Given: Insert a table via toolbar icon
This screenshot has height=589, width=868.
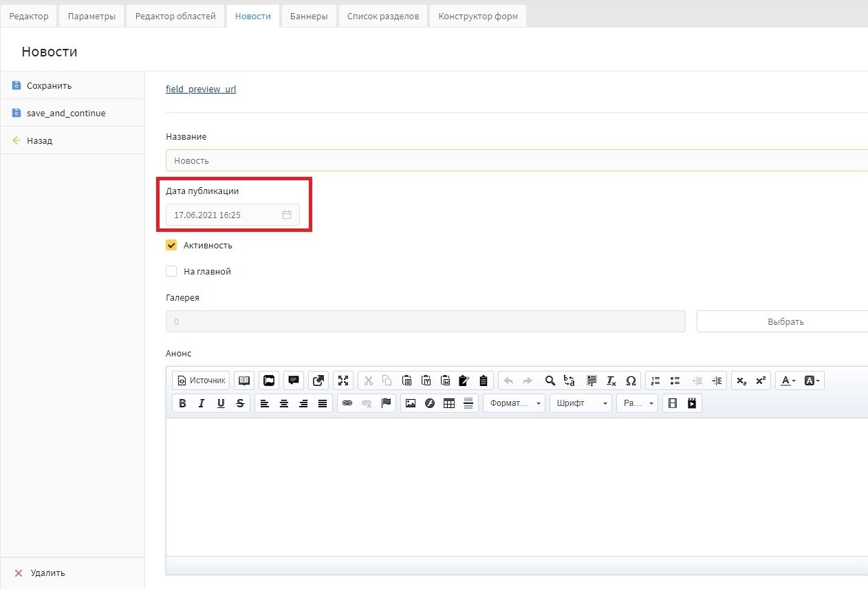Looking at the screenshot, I should (x=449, y=404).
